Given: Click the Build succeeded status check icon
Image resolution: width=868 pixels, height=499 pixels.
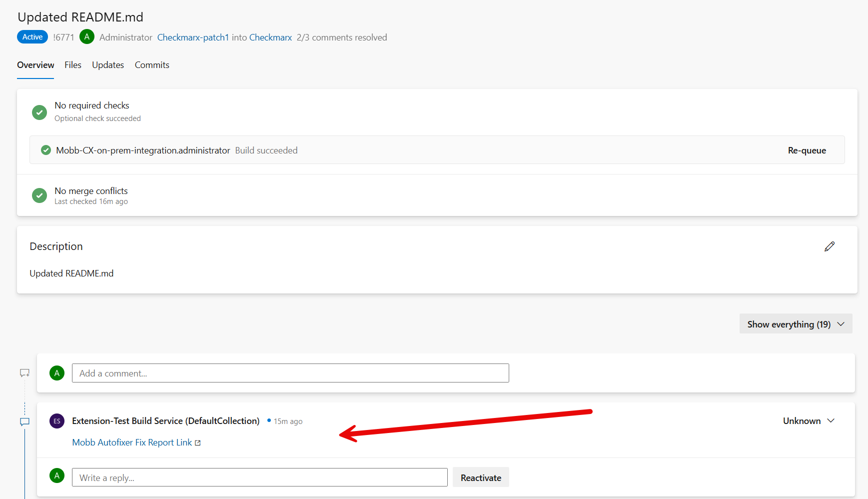Looking at the screenshot, I should click(x=46, y=150).
